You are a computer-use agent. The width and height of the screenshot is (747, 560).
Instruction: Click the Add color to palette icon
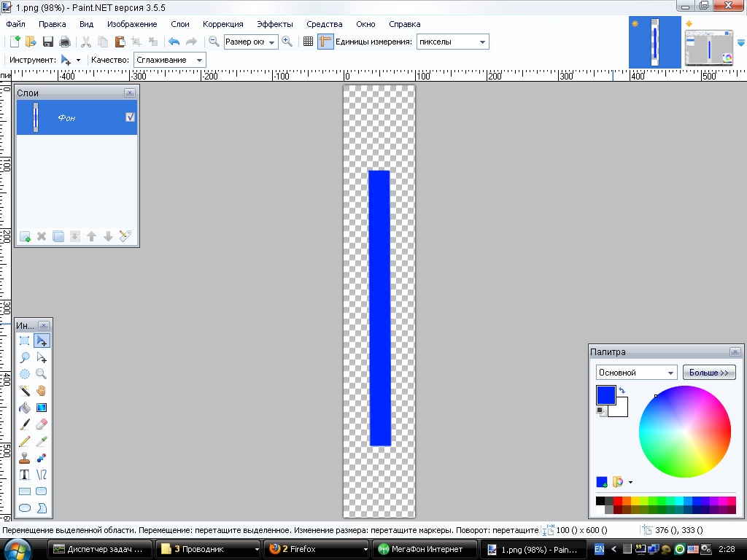(x=602, y=483)
